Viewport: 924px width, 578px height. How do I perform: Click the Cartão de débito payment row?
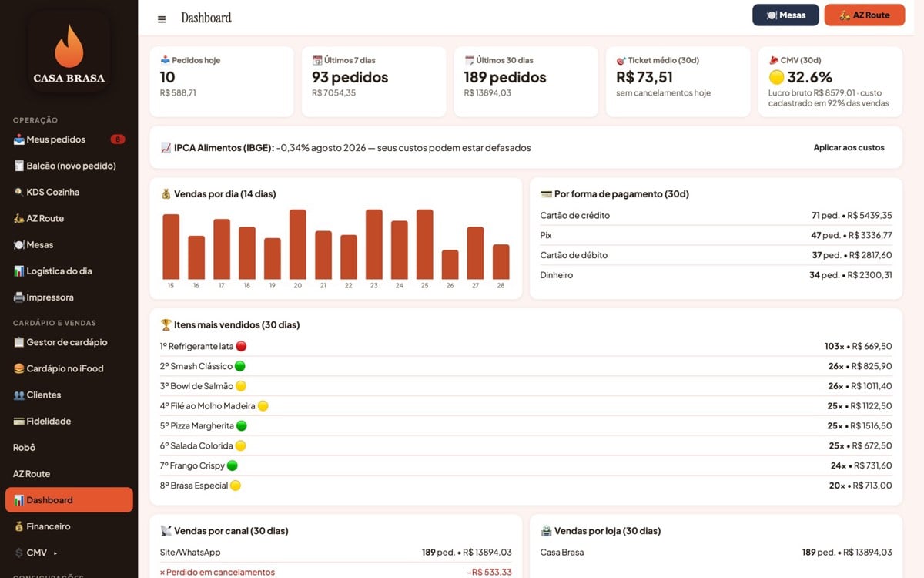click(716, 255)
